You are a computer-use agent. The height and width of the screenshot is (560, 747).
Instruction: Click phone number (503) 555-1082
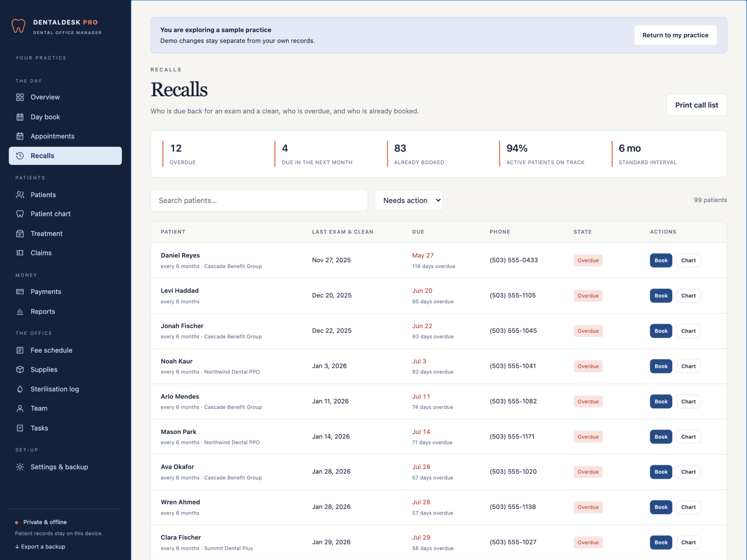513,401
